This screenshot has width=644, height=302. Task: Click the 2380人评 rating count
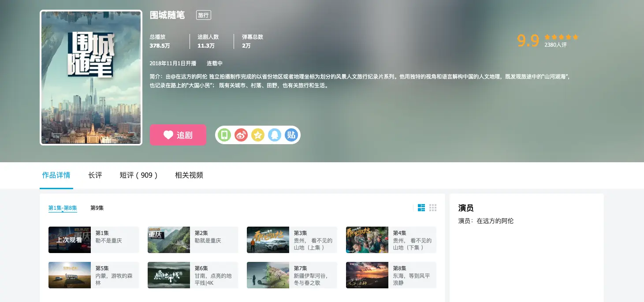pyautogui.click(x=556, y=45)
